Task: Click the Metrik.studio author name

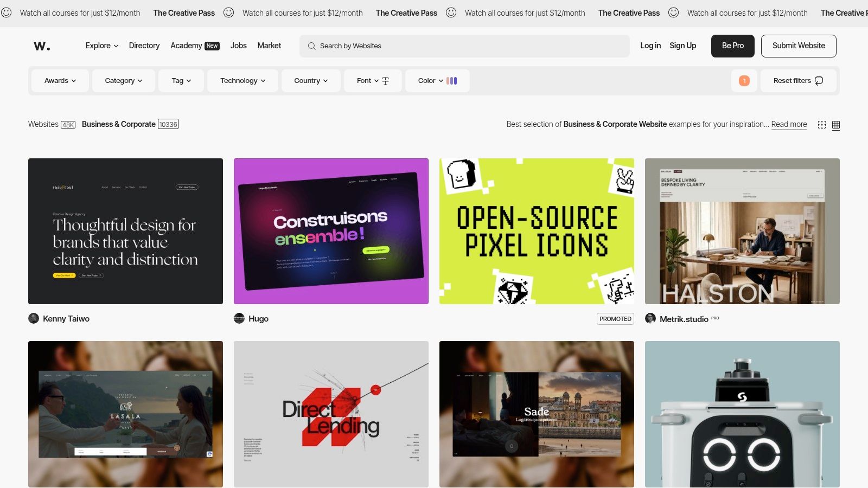Action: pyautogui.click(x=684, y=319)
